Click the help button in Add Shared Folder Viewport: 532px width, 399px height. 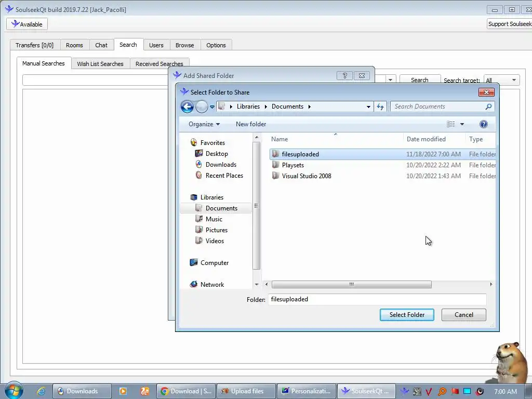tap(345, 76)
